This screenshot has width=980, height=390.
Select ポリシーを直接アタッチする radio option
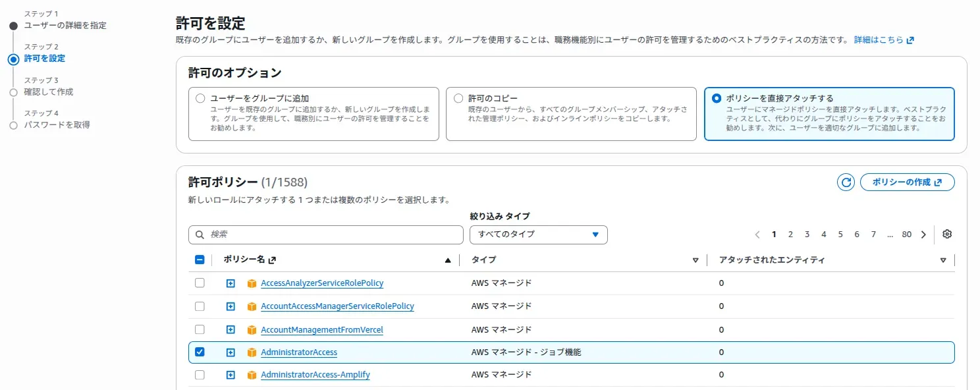[717, 98]
